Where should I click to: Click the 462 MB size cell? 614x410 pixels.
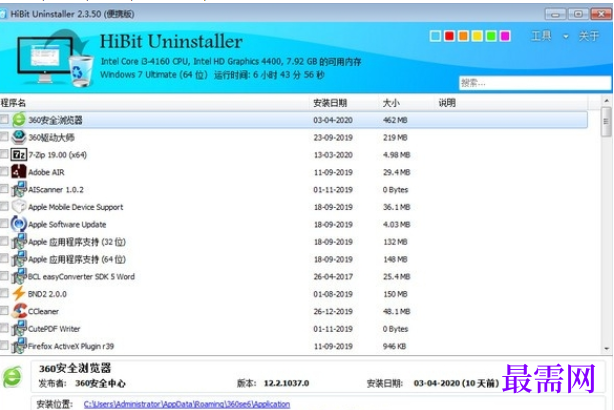coord(395,120)
